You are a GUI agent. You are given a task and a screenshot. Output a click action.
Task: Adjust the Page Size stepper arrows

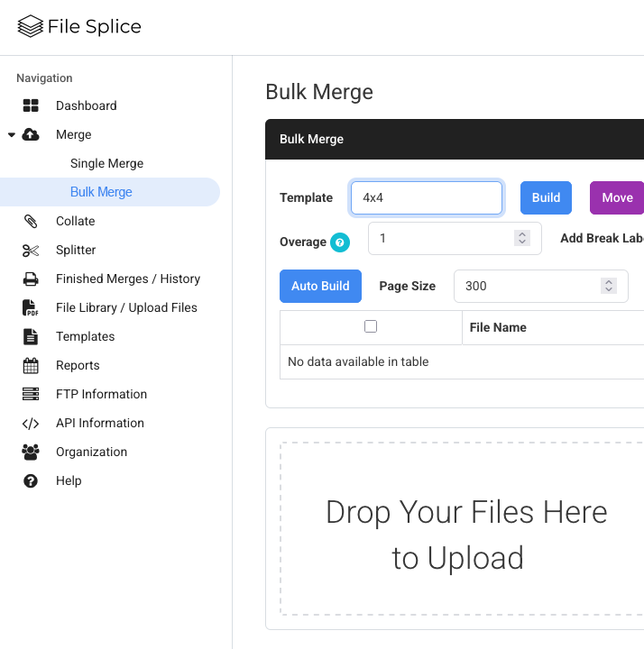pyautogui.click(x=609, y=286)
